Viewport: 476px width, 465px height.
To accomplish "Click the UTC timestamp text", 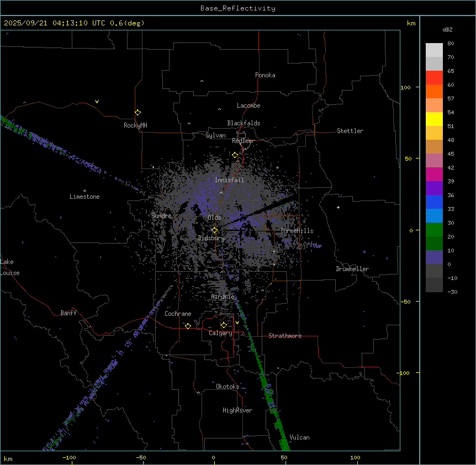I will point(74,23).
